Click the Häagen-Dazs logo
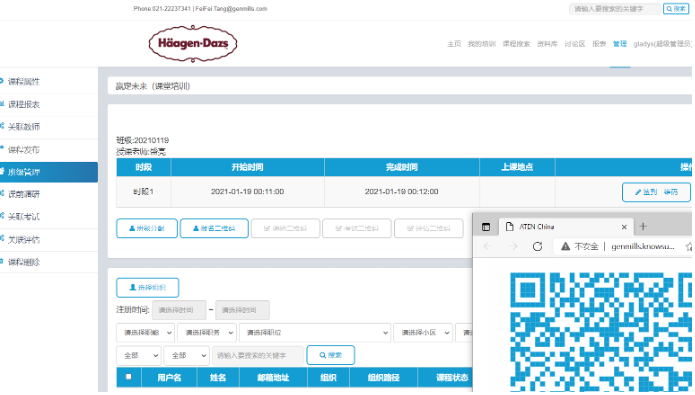This screenshot has width=695, height=395. (x=193, y=43)
